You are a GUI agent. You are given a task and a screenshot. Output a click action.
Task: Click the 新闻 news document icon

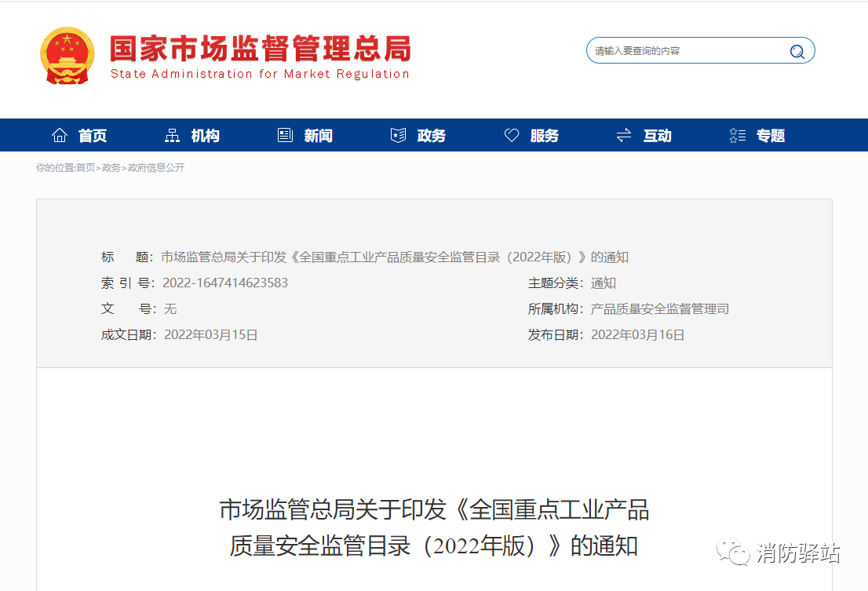284,134
